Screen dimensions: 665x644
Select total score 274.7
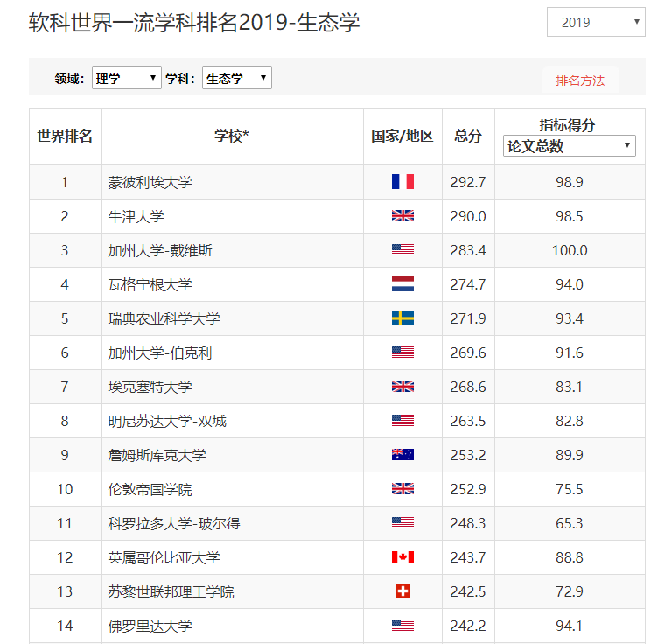[x=468, y=284]
